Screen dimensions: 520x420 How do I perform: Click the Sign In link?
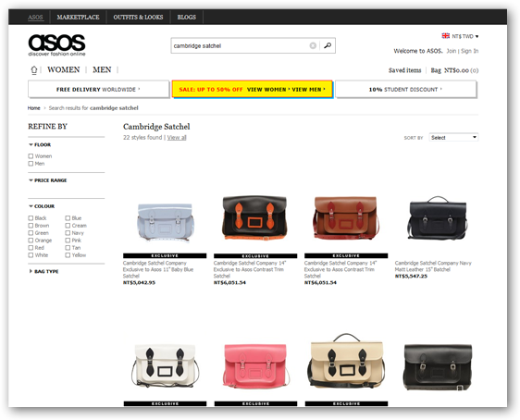click(x=470, y=51)
